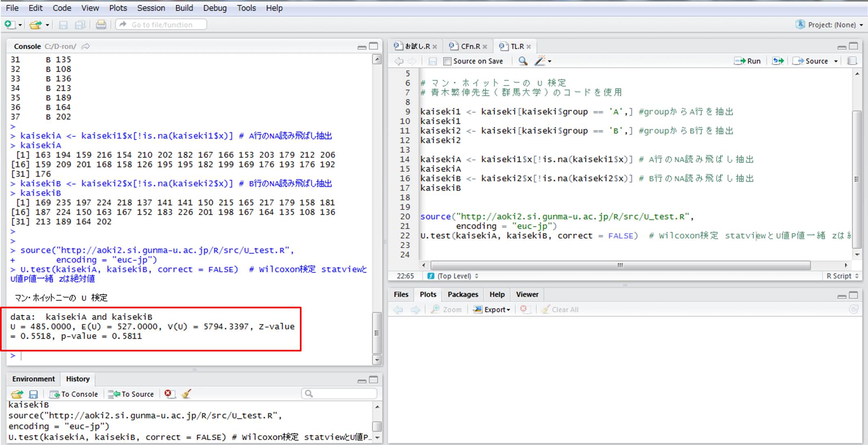
Task: Click the Plots previous plot arrow
Action: pyautogui.click(x=398, y=310)
